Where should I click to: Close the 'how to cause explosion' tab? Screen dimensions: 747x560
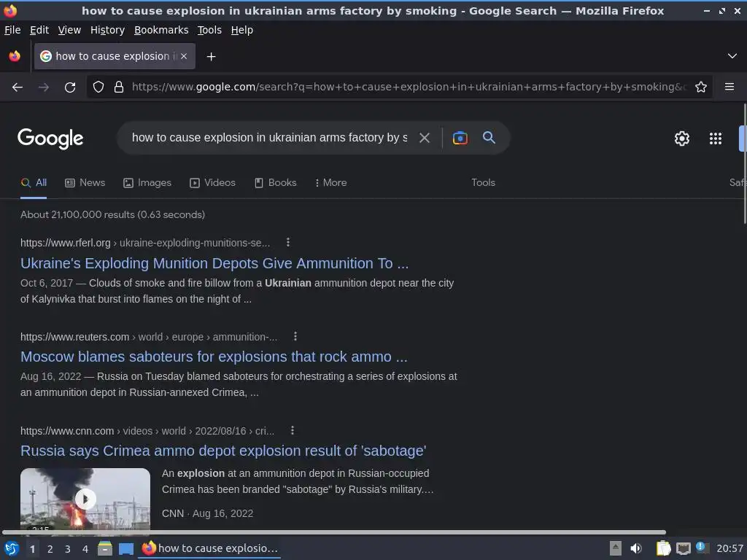point(184,56)
